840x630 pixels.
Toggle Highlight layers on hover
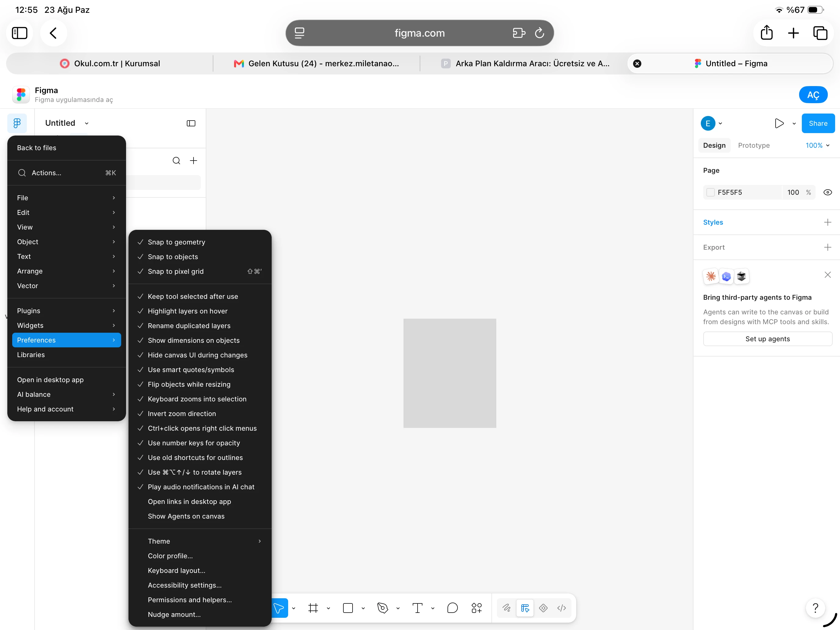coord(200,311)
